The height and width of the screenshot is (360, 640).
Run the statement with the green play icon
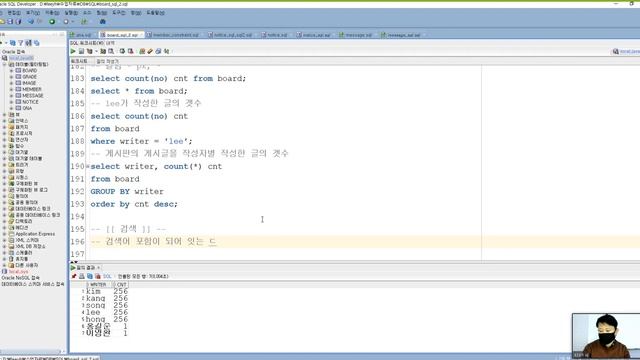73,51
